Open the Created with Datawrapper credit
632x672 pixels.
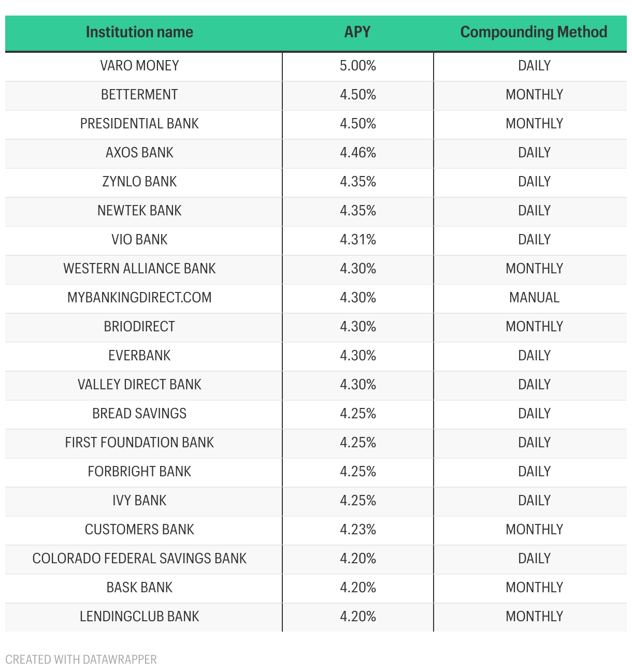81,660
